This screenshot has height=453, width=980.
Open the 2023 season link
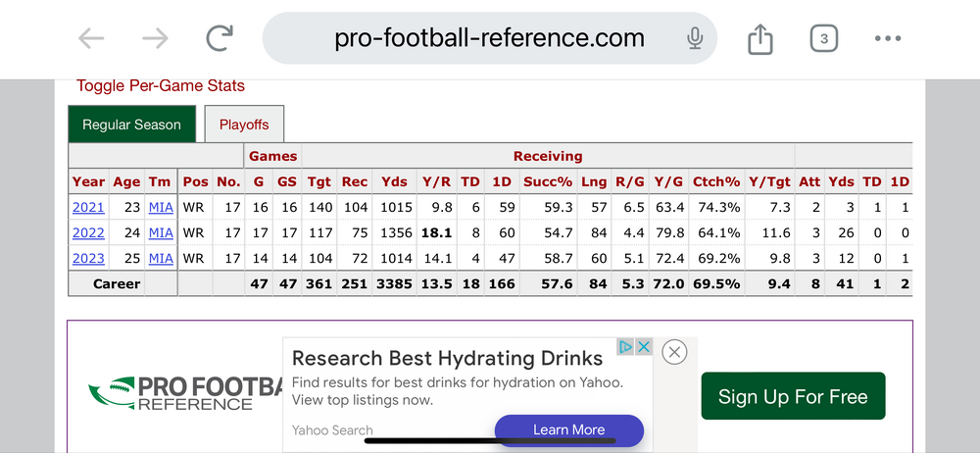[x=88, y=258]
